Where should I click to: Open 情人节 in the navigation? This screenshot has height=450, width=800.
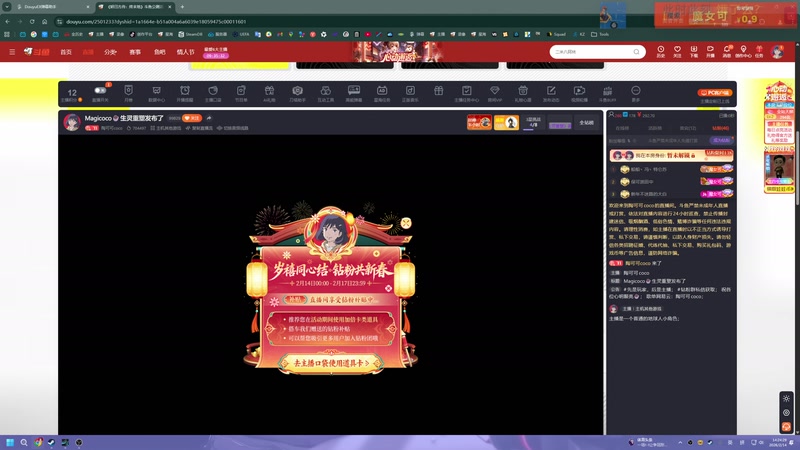pyautogui.click(x=186, y=52)
